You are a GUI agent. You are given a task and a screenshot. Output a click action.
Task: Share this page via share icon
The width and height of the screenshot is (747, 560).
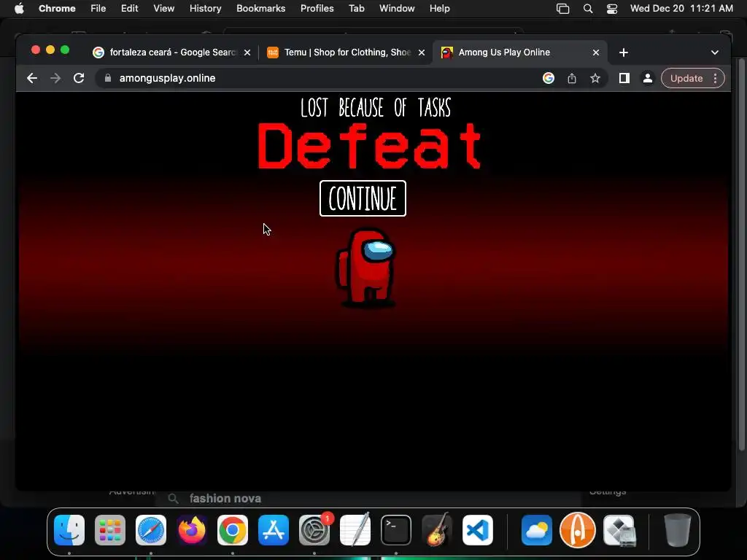pyautogui.click(x=572, y=78)
